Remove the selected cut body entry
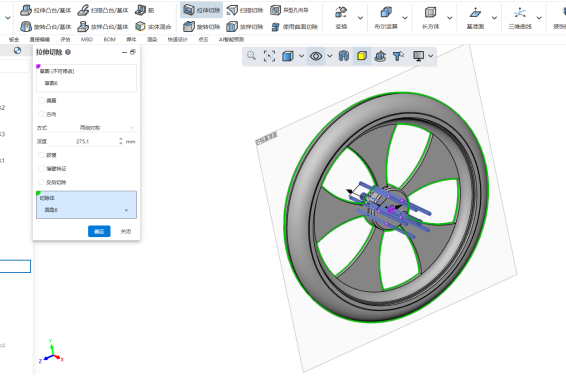This screenshot has width=566, height=376. [x=126, y=210]
